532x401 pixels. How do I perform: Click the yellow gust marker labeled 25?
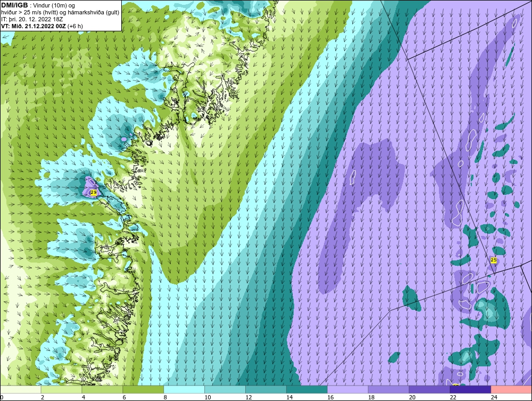click(x=494, y=260)
